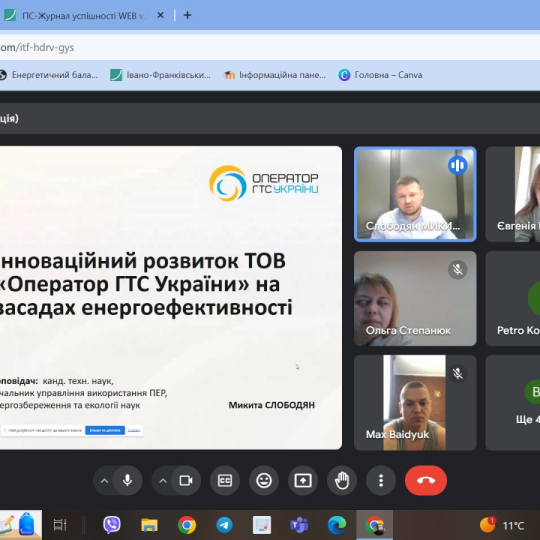Open Google Chrome from the taskbar
Viewport: 540px width, 540px height.
[x=187, y=525]
